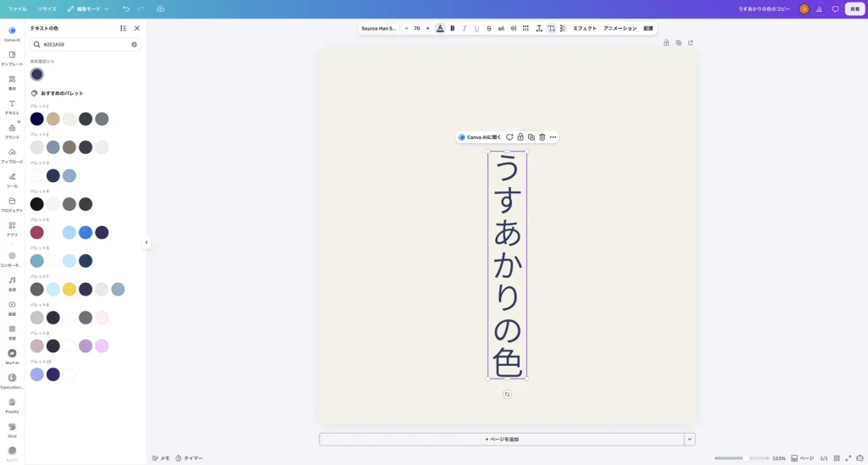Lock the page with top padlock icon
Image resolution: width=868 pixels, height=465 pixels.
[666, 42]
